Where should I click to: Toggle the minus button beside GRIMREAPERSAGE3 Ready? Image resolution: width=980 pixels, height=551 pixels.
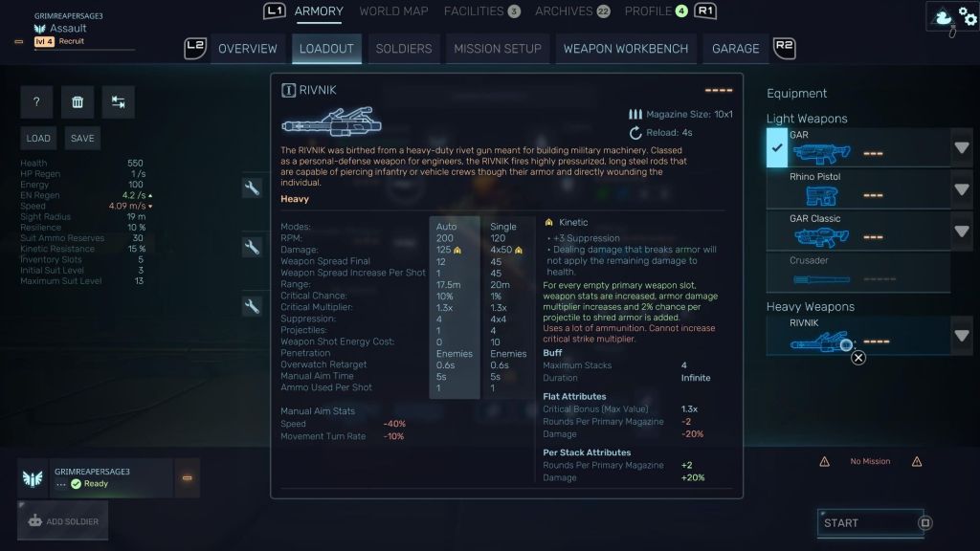pos(187,478)
